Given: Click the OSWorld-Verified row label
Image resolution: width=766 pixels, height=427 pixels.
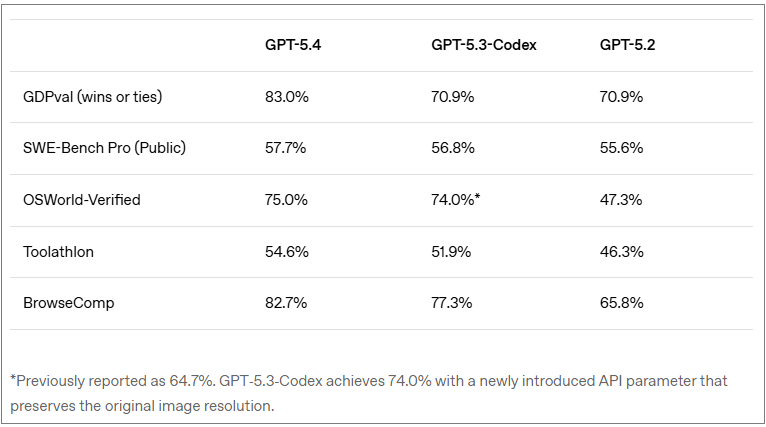Looking at the screenshot, I should coord(81,200).
